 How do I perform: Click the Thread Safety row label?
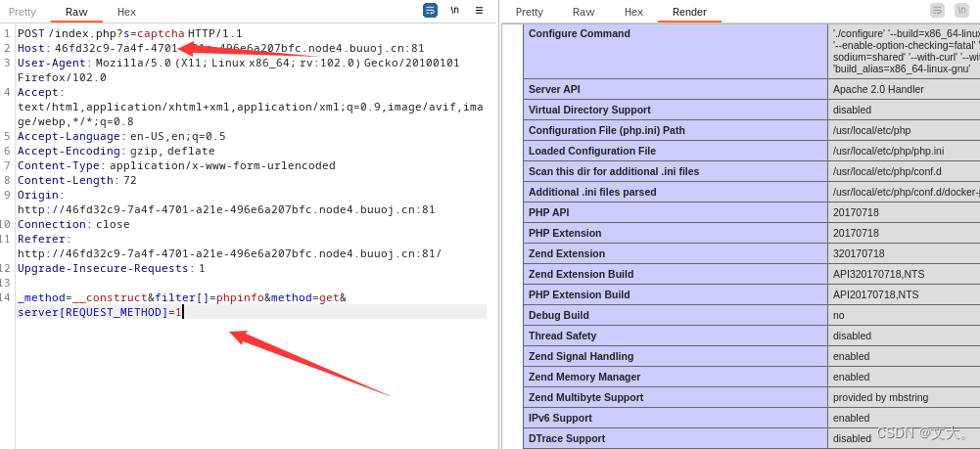click(563, 336)
